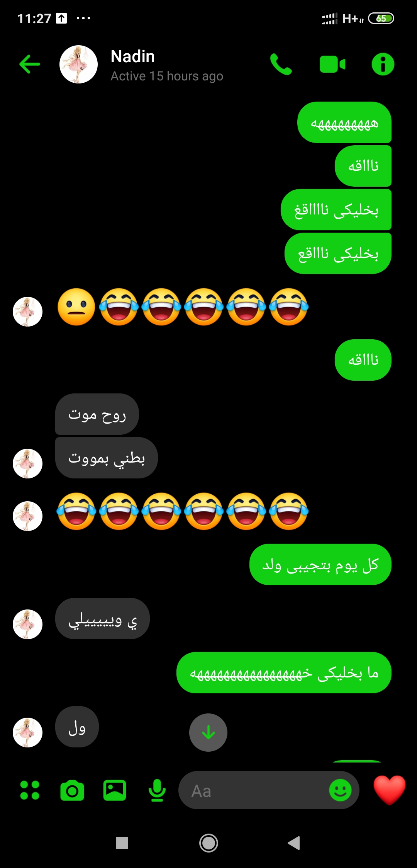Start a voice call with Nadin
The image size is (417, 868).
tap(281, 64)
